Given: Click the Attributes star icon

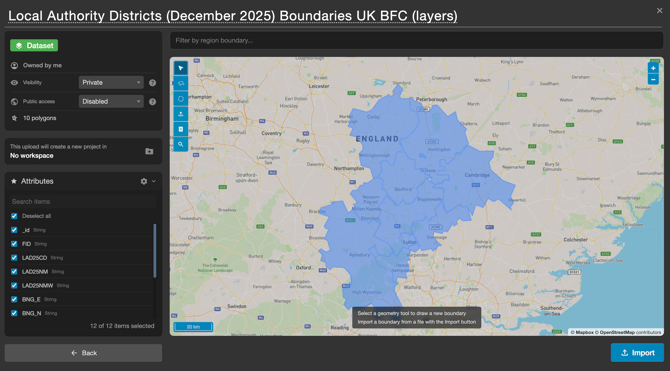Looking at the screenshot, I should pos(14,181).
